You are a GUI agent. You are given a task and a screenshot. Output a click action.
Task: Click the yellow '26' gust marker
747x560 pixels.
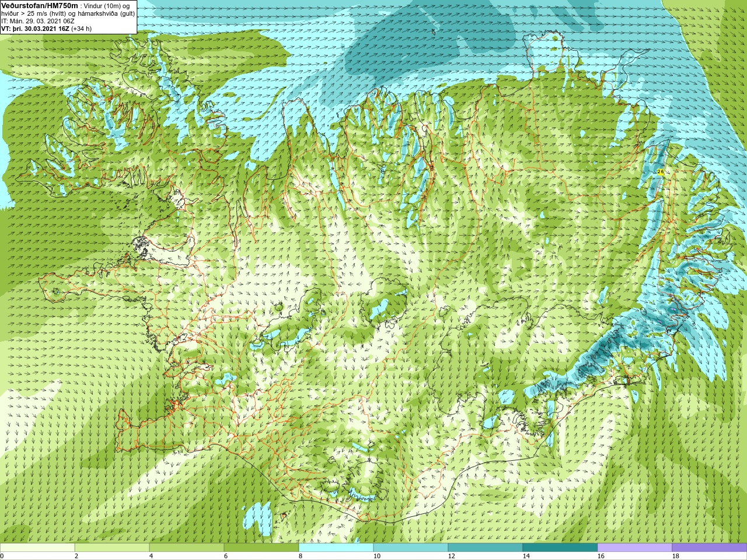pyautogui.click(x=661, y=171)
